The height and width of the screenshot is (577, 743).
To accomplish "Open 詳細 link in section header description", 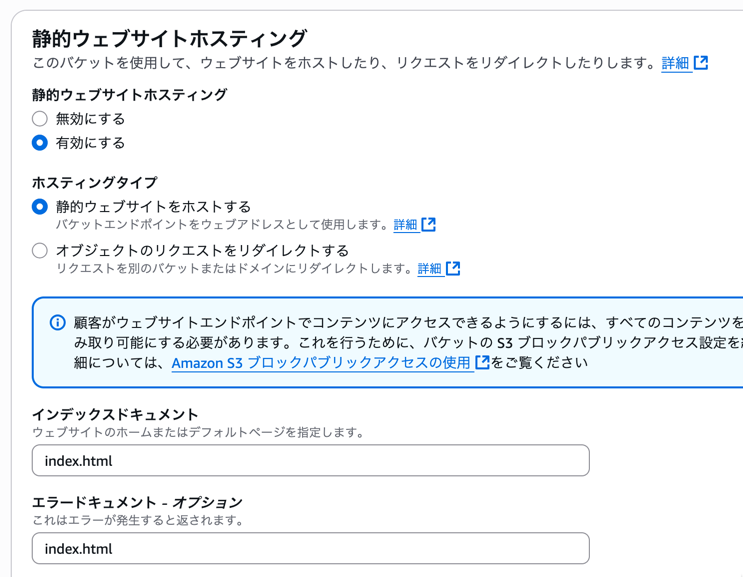I will coord(676,63).
